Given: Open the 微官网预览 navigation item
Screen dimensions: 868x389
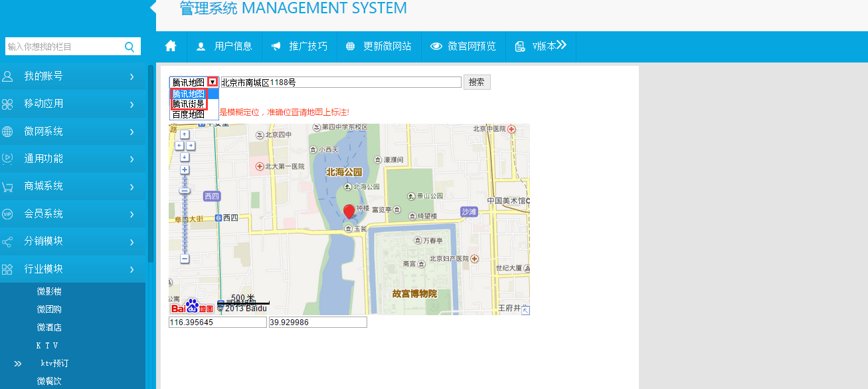Looking at the screenshot, I should [464, 47].
